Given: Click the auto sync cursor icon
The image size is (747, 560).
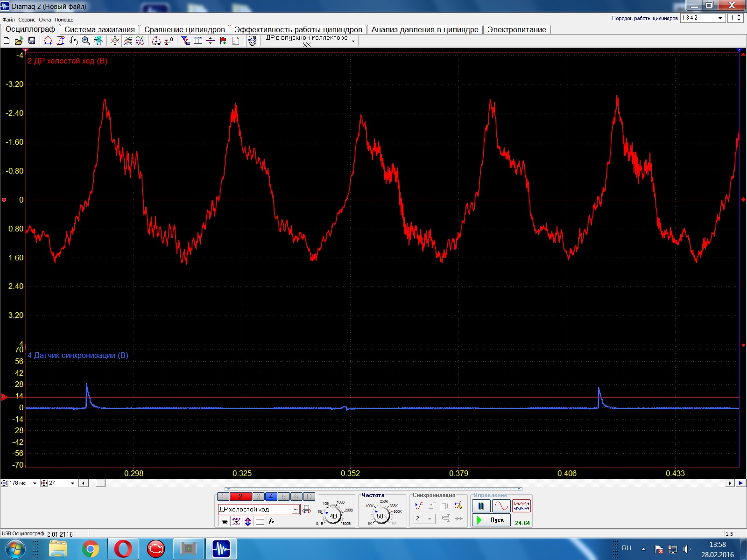Looking at the screenshot, I should (458, 505).
